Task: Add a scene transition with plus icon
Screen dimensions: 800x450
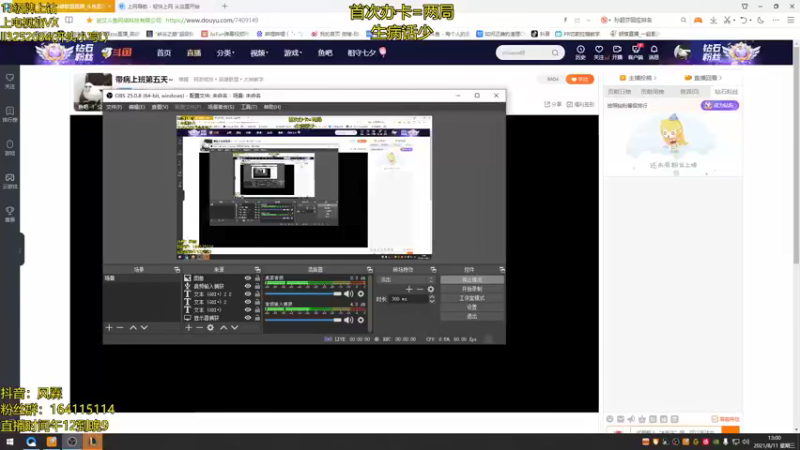Action: 409,289
